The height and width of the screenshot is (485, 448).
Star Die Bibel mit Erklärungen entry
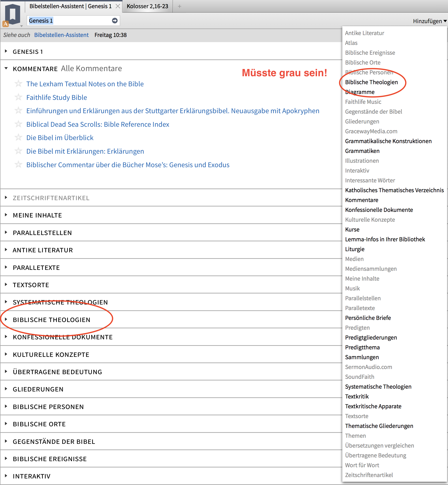[18, 151]
